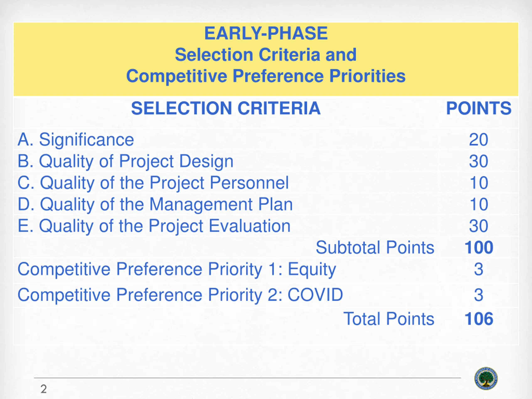
Task: Click the slide number 2
Action: point(43,389)
